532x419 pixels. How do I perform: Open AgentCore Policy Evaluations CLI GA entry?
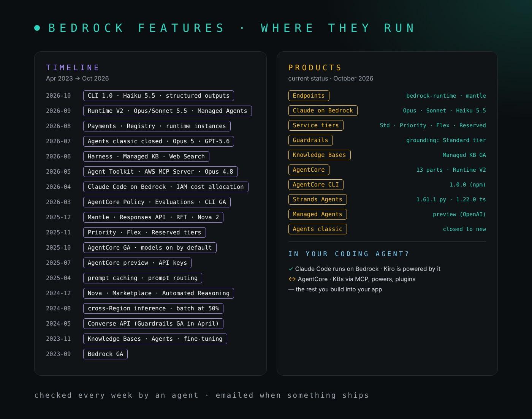157,202
